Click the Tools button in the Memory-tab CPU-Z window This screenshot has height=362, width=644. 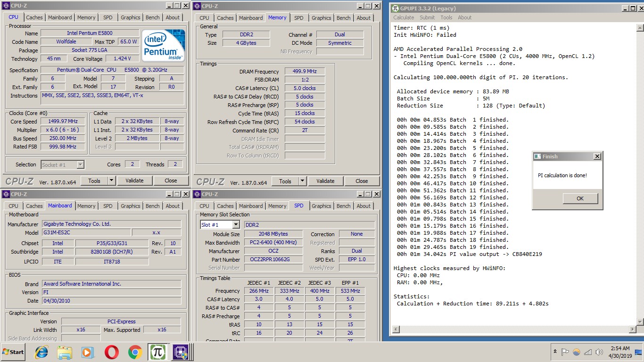[x=285, y=181]
